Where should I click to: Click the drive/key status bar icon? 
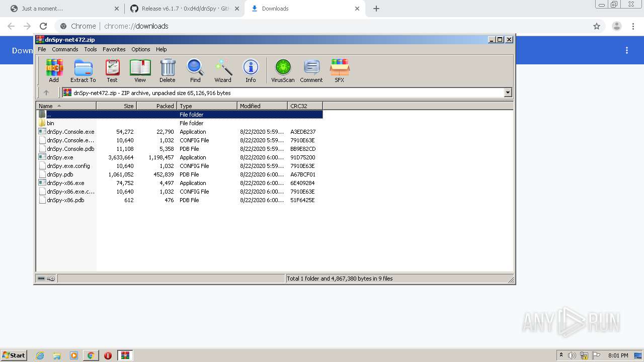click(46, 279)
